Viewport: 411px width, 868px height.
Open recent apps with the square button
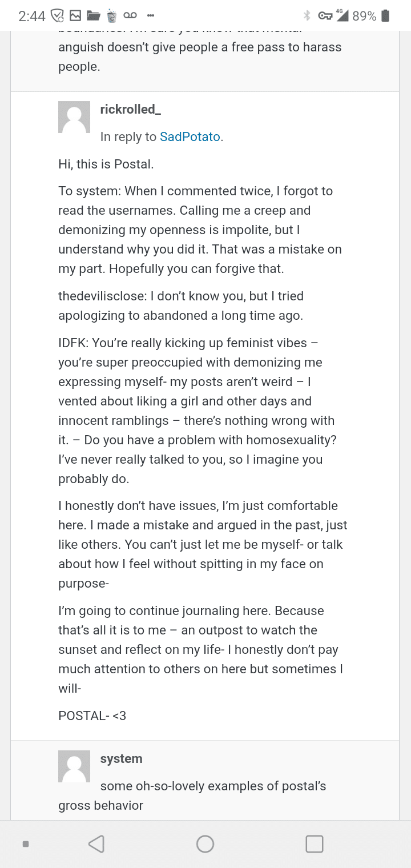coord(315,843)
